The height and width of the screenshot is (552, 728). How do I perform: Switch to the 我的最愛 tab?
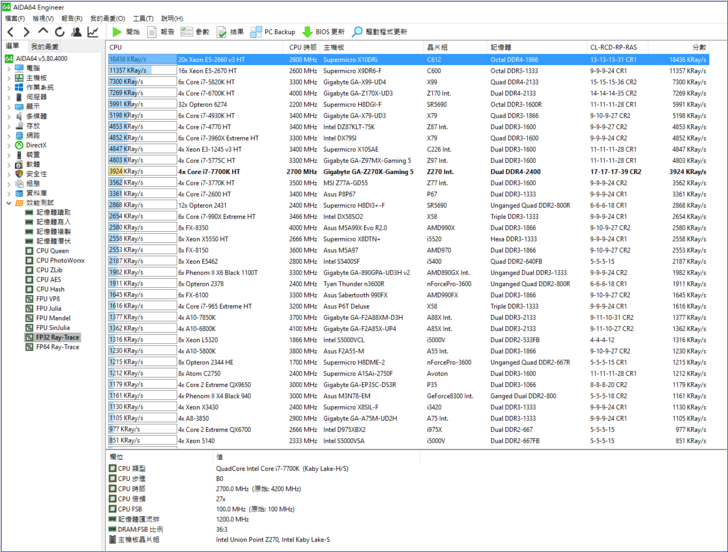(x=44, y=46)
